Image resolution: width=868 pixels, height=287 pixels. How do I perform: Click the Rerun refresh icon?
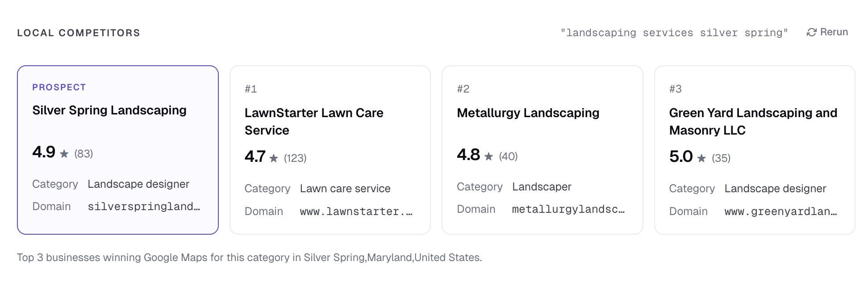click(x=811, y=32)
